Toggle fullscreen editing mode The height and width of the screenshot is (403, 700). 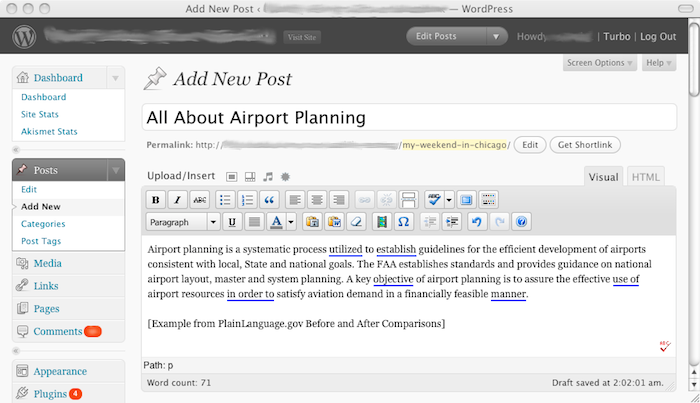466,200
